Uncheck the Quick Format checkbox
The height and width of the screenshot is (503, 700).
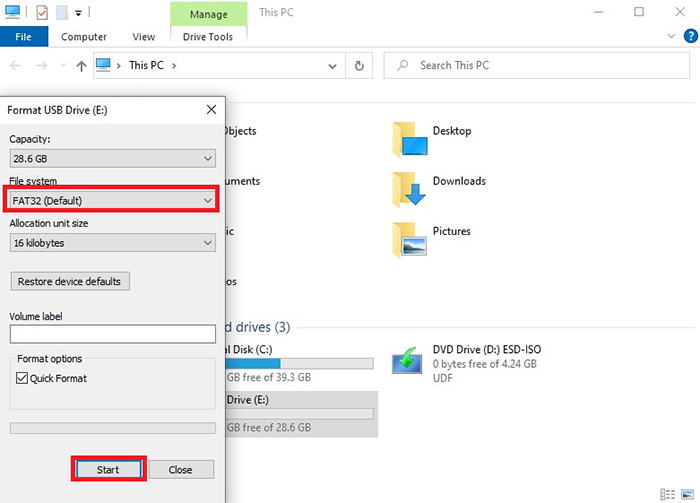pos(23,379)
